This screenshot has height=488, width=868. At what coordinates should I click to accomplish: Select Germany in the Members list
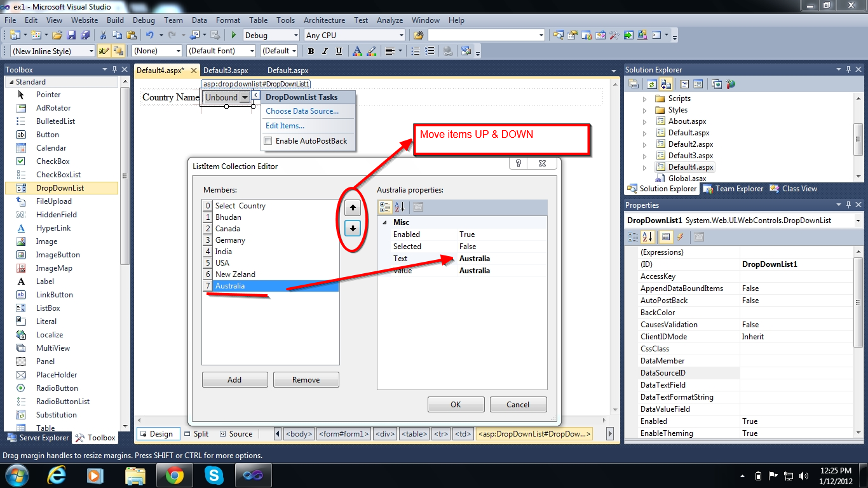271,240
